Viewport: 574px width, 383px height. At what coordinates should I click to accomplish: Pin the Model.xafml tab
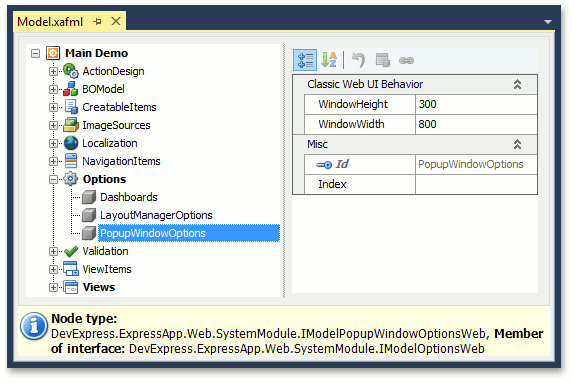pyautogui.click(x=97, y=22)
